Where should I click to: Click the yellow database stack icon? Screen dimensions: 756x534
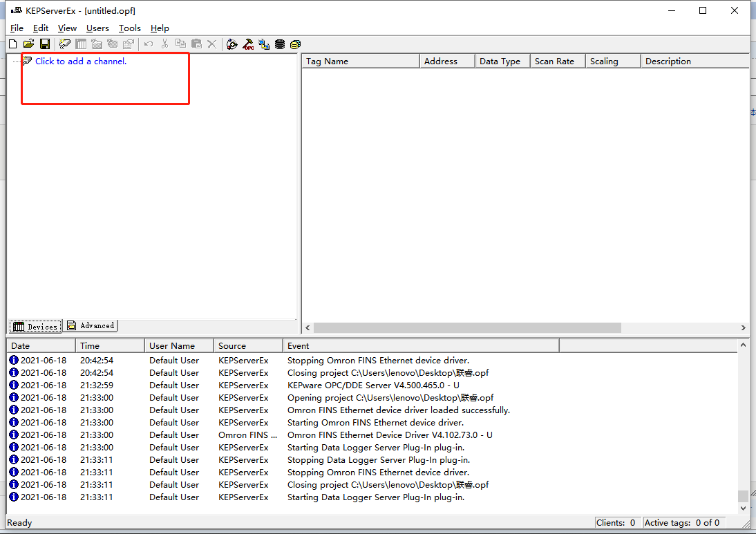tap(296, 44)
